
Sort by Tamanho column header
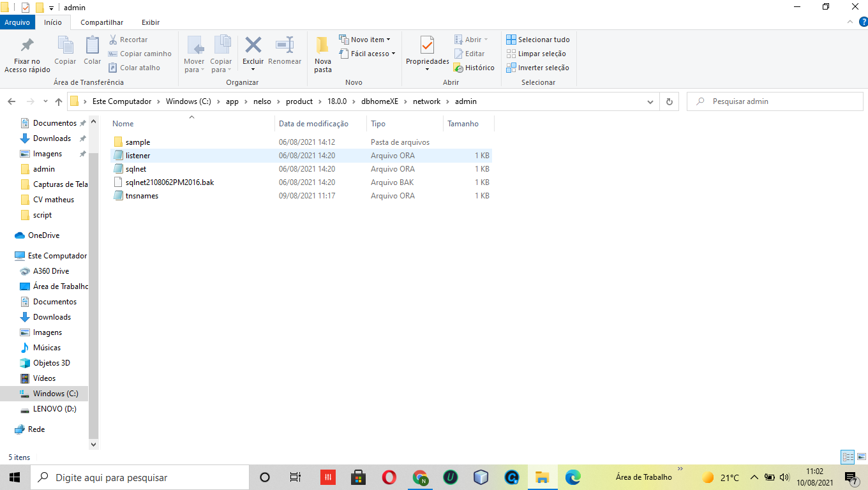click(x=463, y=124)
